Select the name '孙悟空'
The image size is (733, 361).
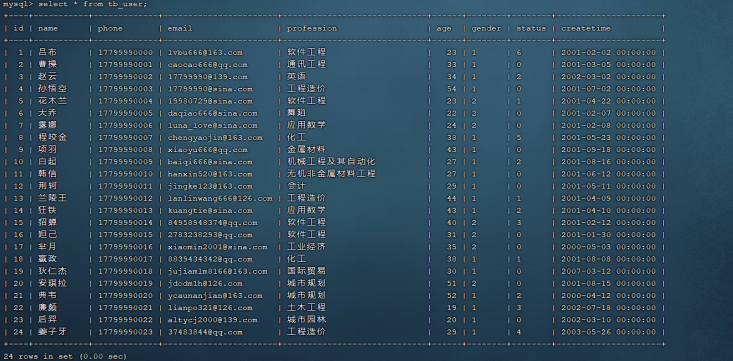coord(52,89)
